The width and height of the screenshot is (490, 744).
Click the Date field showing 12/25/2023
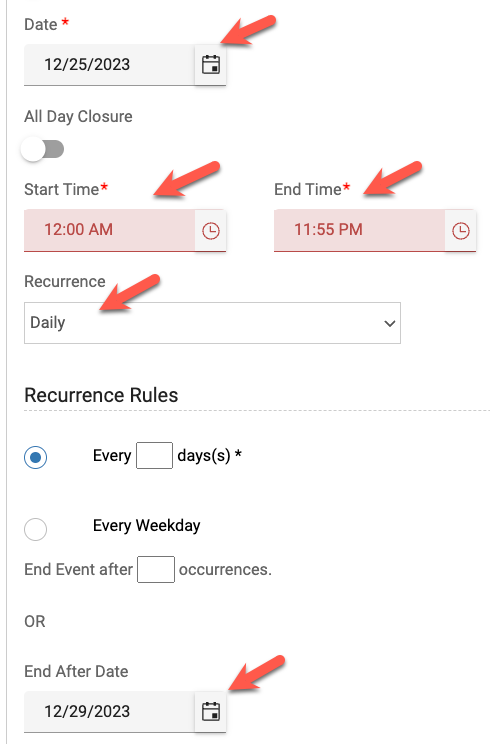click(x=110, y=65)
